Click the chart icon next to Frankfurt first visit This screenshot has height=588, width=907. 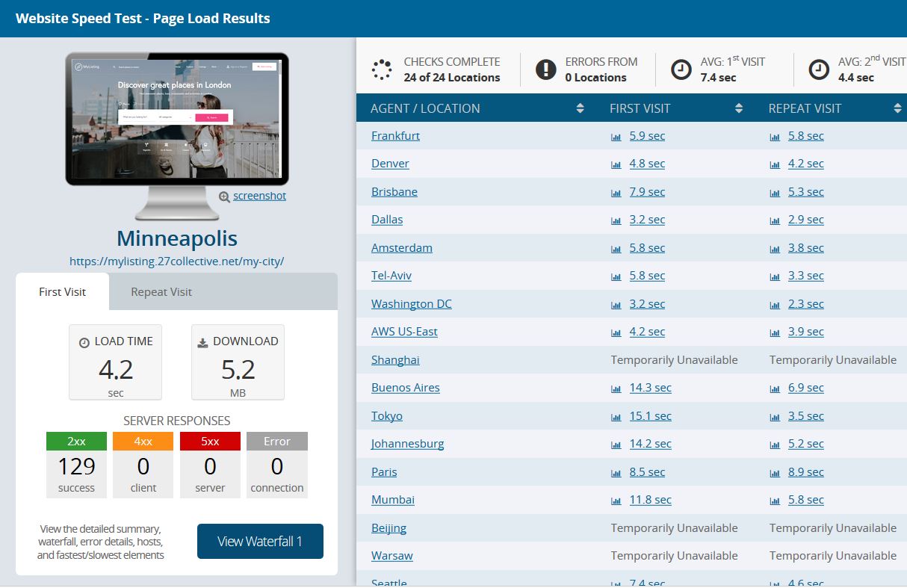(x=616, y=137)
